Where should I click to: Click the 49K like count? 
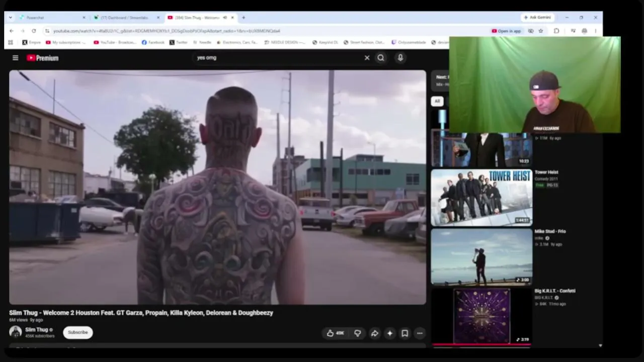point(340,333)
